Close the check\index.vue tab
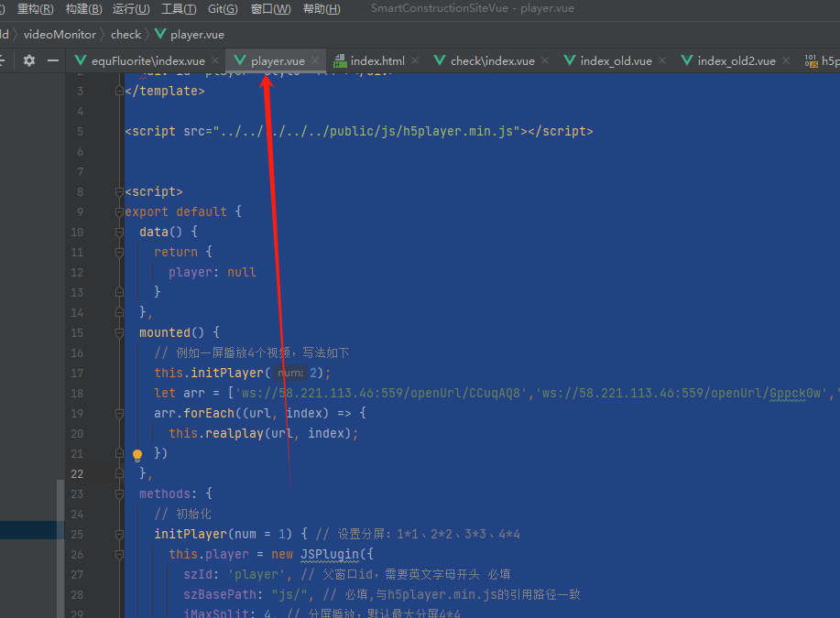 [545, 60]
